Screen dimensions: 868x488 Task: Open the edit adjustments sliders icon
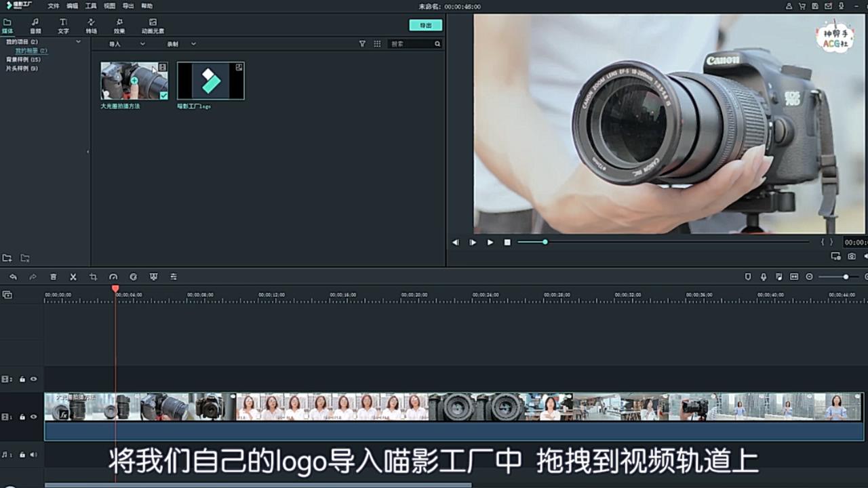pos(174,277)
